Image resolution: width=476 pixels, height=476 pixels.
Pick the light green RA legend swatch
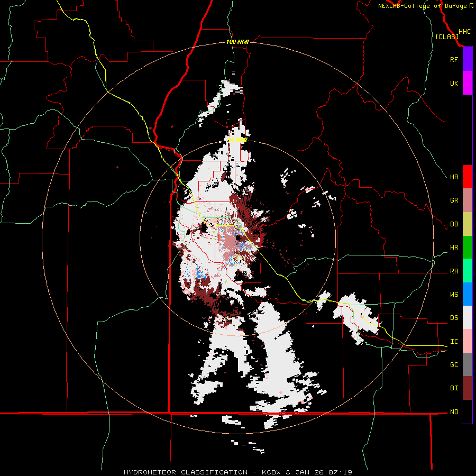(x=467, y=271)
